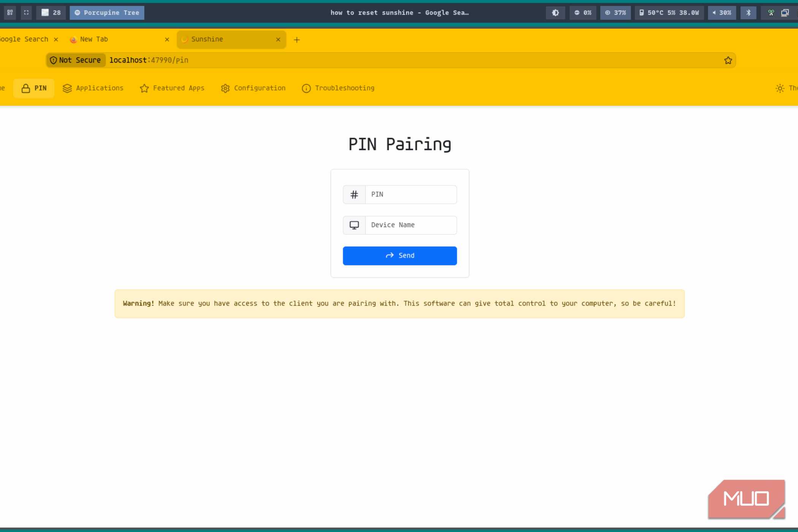798x532 pixels.
Task: Click the workspace grid icon in top-left
Action: click(x=10, y=13)
